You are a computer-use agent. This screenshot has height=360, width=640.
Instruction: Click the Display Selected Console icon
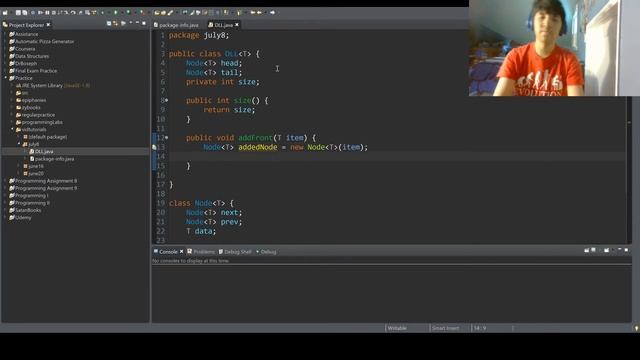pos(593,250)
